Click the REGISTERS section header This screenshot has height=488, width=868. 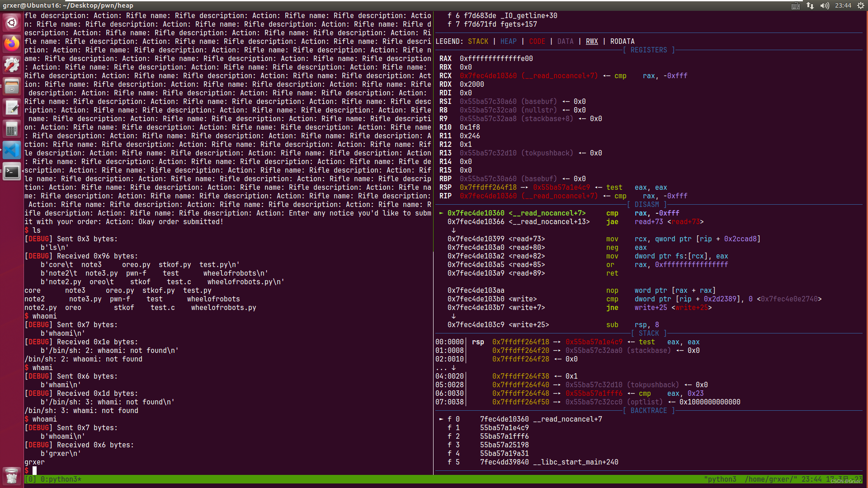click(649, 50)
